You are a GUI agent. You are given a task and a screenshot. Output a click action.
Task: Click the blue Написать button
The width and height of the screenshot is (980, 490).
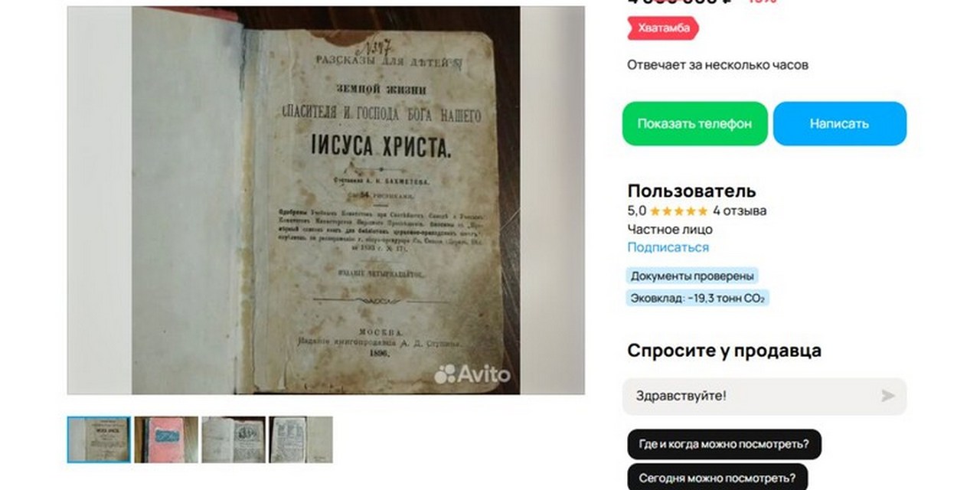(x=839, y=123)
